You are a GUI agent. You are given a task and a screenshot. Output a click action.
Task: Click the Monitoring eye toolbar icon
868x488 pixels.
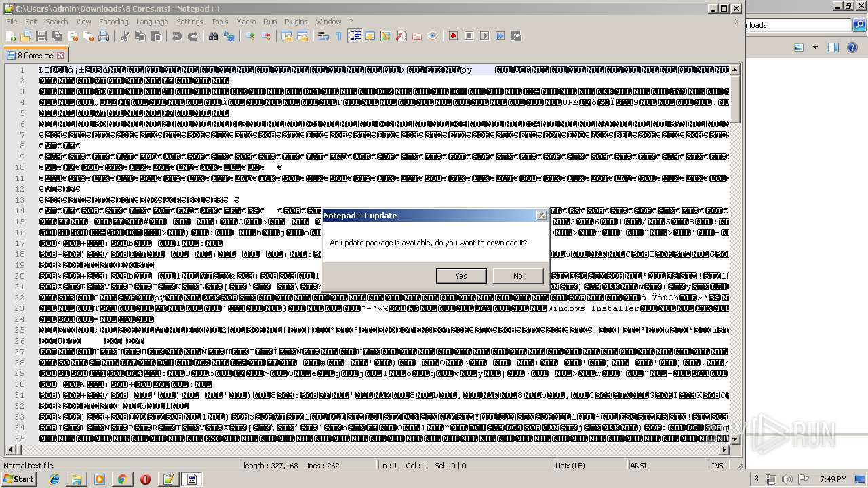433,36
